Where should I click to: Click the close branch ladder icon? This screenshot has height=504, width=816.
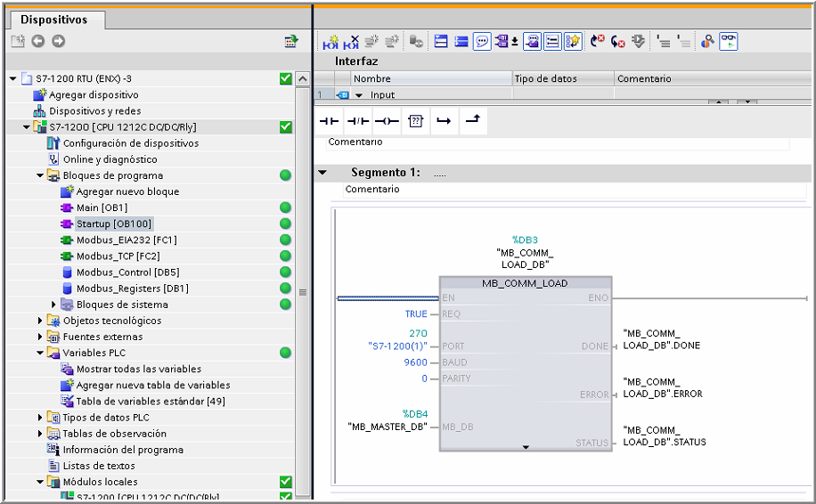(x=471, y=122)
